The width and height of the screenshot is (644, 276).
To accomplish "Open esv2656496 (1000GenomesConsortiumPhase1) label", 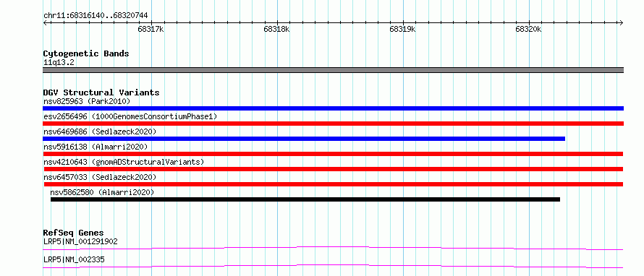I will click(130, 116).
